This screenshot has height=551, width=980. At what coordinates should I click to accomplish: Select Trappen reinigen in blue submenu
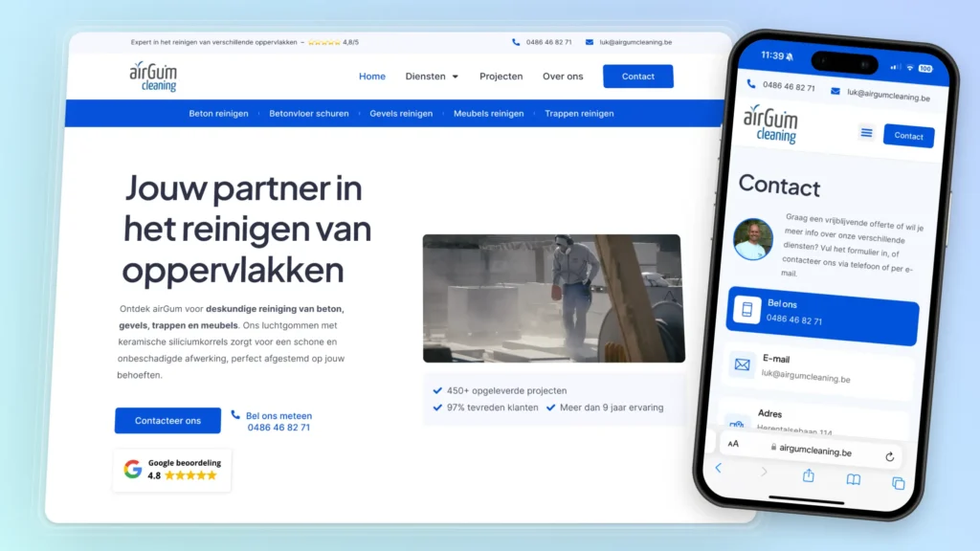tap(579, 114)
